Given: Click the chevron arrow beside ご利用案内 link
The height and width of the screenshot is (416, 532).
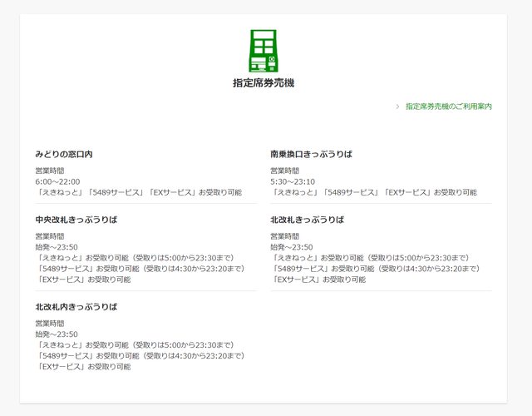Looking at the screenshot, I should (397, 106).
